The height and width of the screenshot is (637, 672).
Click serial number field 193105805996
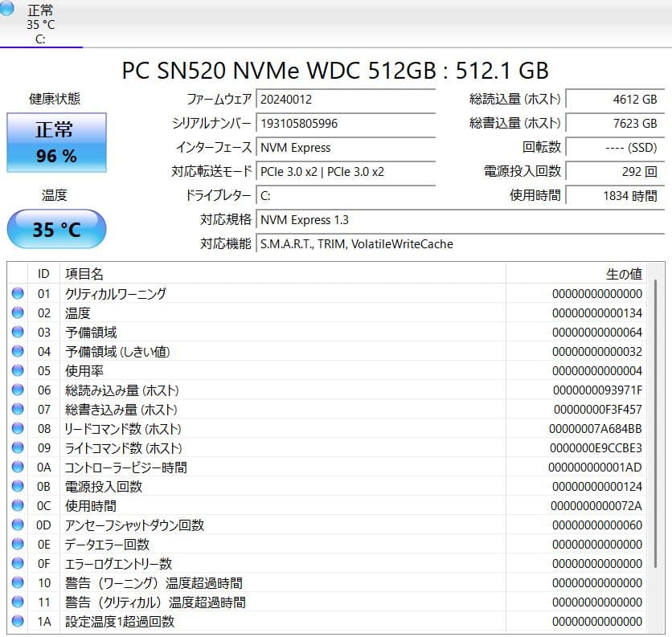(346, 124)
